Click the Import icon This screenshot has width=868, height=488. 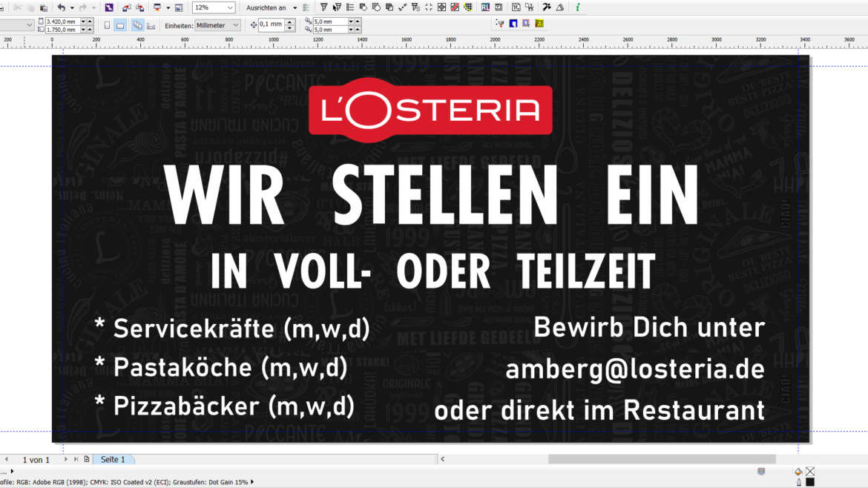[127, 7]
